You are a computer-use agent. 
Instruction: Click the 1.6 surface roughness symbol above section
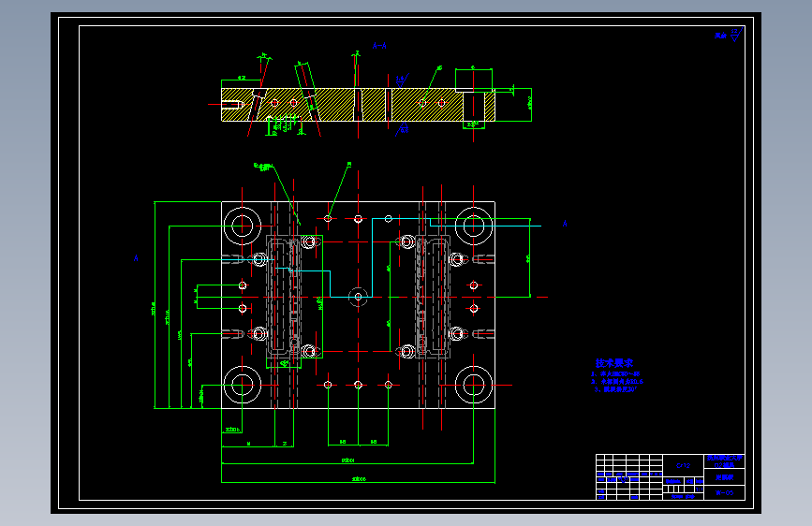click(x=402, y=80)
